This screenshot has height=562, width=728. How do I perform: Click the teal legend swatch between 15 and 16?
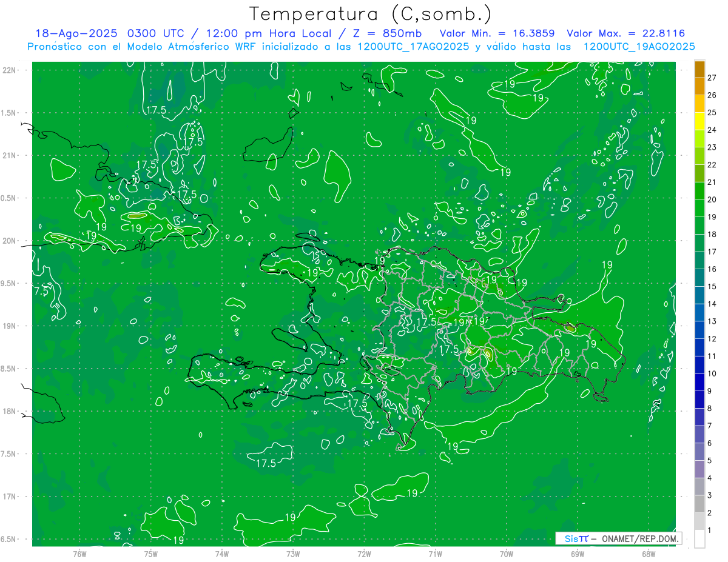tap(699, 278)
